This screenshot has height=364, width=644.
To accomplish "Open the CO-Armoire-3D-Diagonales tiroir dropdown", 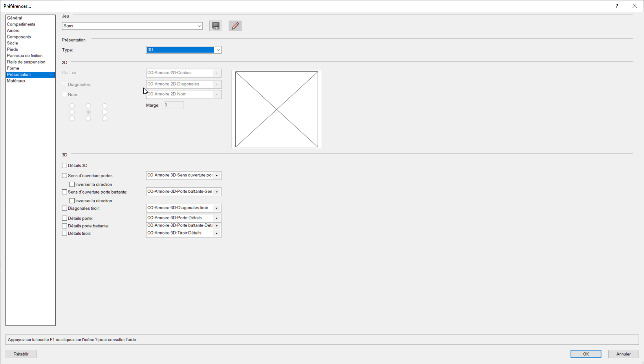I will click(216, 208).
